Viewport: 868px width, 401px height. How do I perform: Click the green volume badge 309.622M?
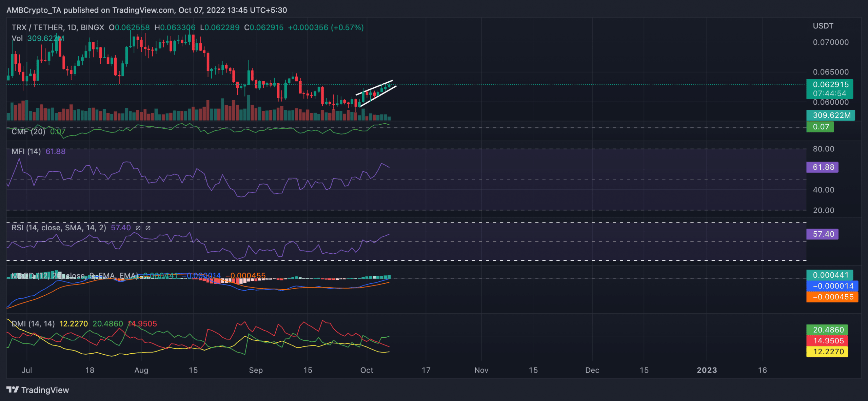coord(830,115)
